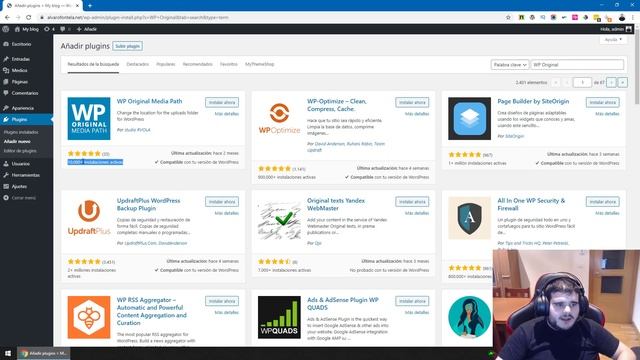The width and height of the screenshot is (640, 360).
Task: Open Añadir new content menu
Action: tap(87, 29)
